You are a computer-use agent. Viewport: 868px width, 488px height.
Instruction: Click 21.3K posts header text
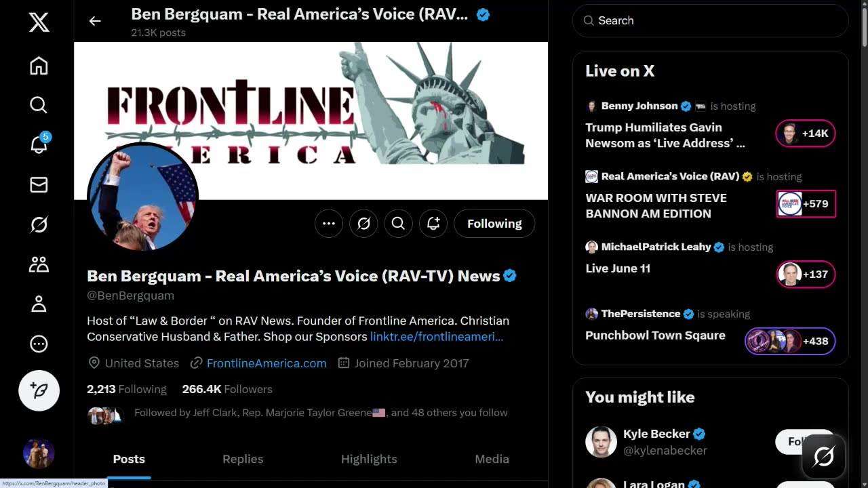click(158, 33)
